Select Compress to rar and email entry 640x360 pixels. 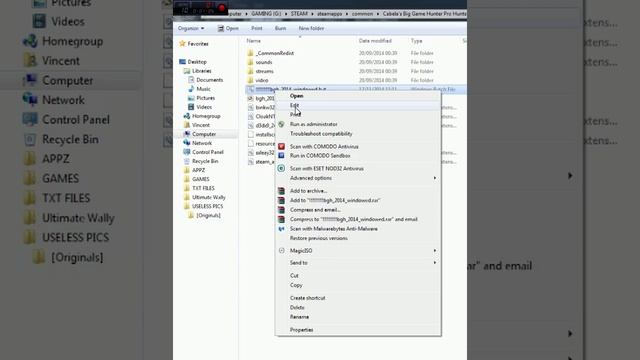point(353,219)
